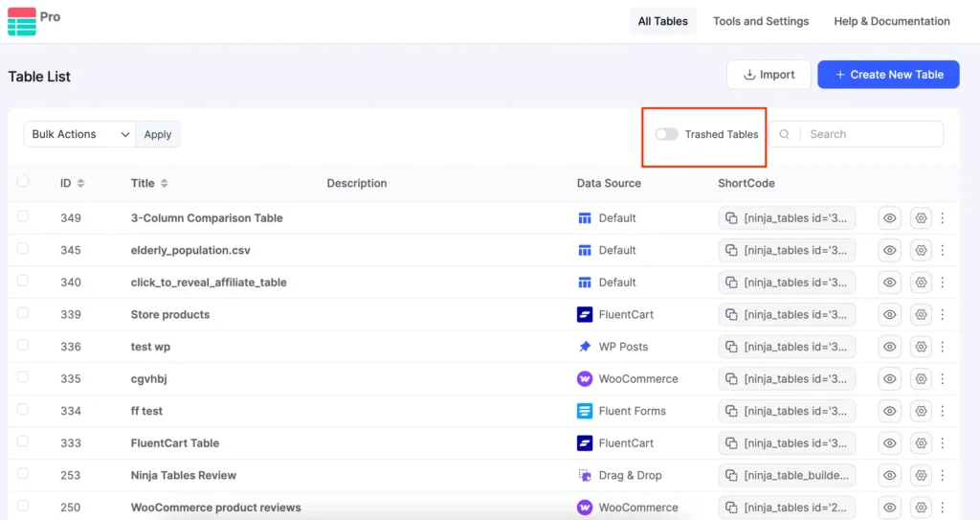Screen dimensions: 980x520
Task: Tick the checkbox for ff test row
Action: point(23,411)
